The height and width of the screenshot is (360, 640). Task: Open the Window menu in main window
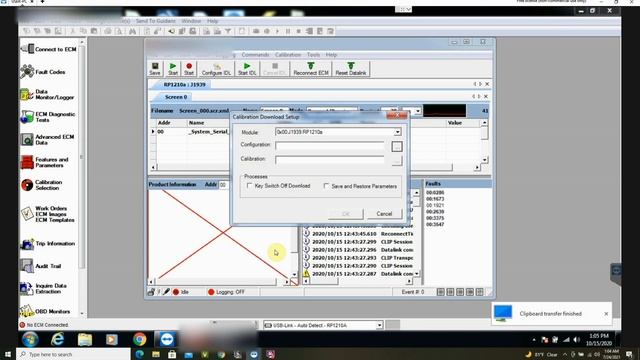point(191,21)
